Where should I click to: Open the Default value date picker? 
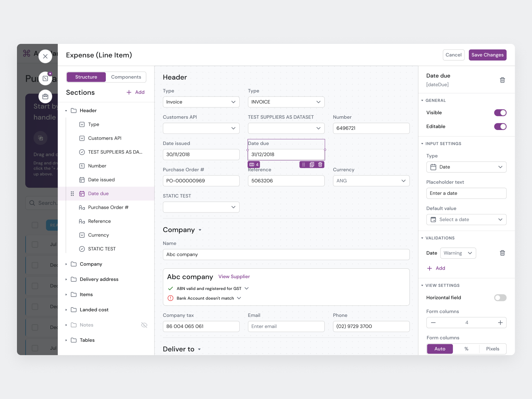pos(466,219)
